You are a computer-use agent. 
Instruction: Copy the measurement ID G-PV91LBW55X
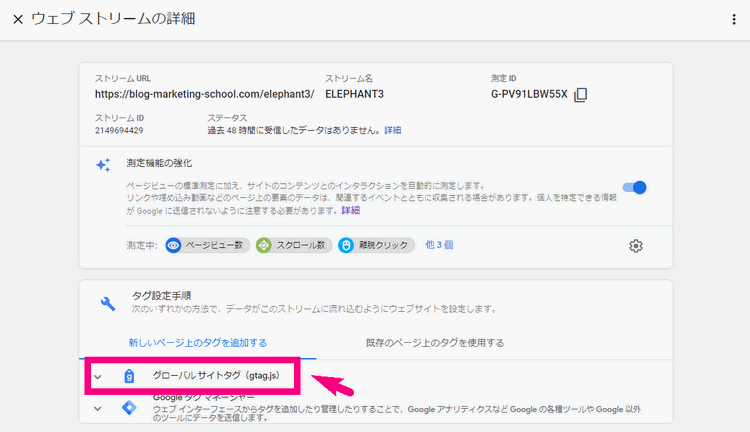pos(580,94)
